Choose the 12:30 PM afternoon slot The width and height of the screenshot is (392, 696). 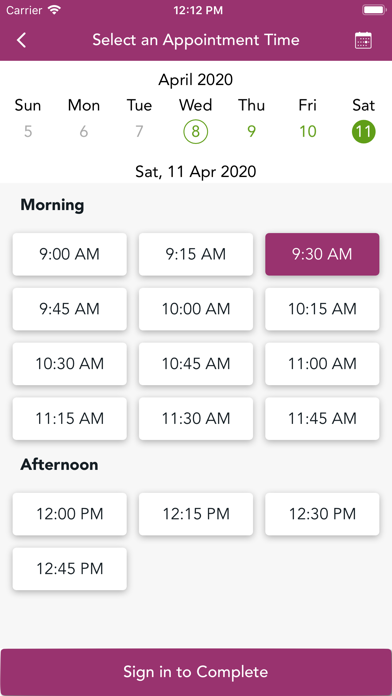(x=322, y=514)
